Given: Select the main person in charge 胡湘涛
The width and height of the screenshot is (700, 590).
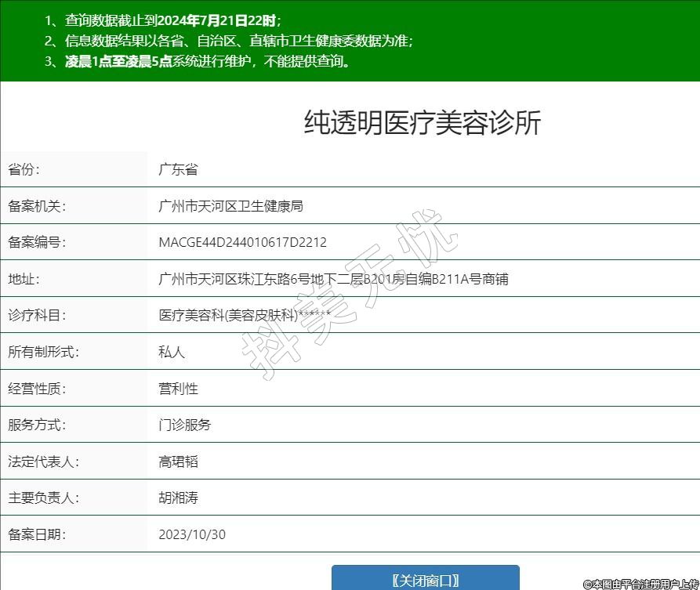Looking at the screenshot, I should (x=178, y=498).
